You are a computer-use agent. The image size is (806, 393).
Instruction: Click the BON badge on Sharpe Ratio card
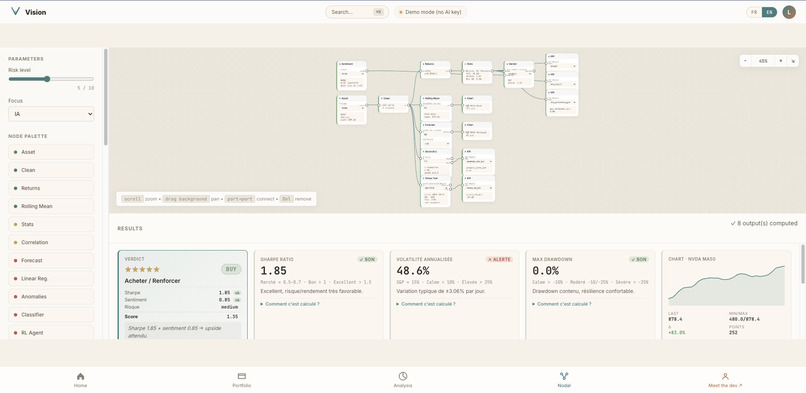[368, 259]
